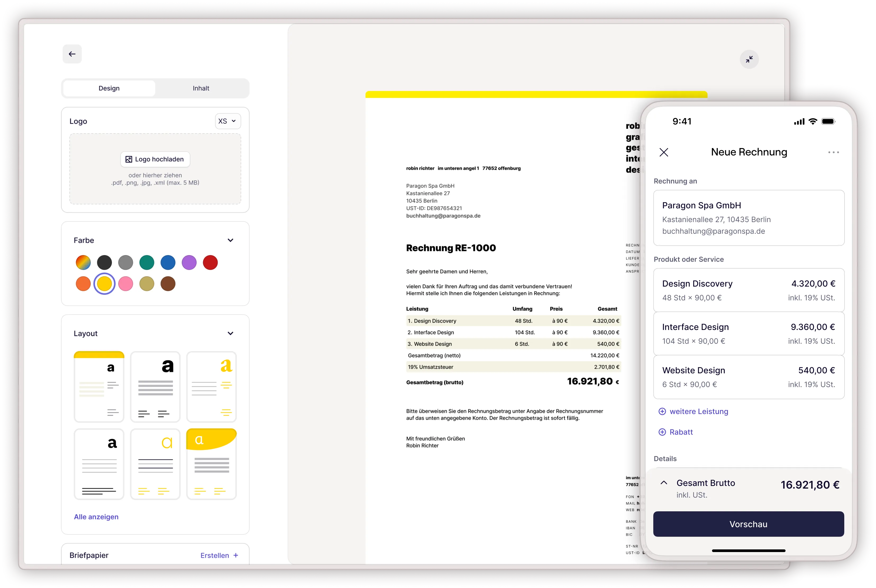Click plus icon beside Rabatt
876x588 pixels.
(662, 432)
